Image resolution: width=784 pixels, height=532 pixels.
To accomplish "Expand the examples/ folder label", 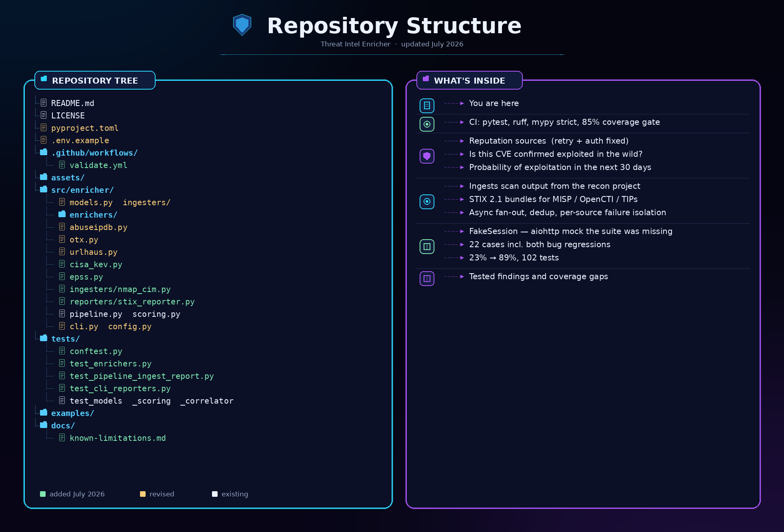I will (x=72, y=413).
